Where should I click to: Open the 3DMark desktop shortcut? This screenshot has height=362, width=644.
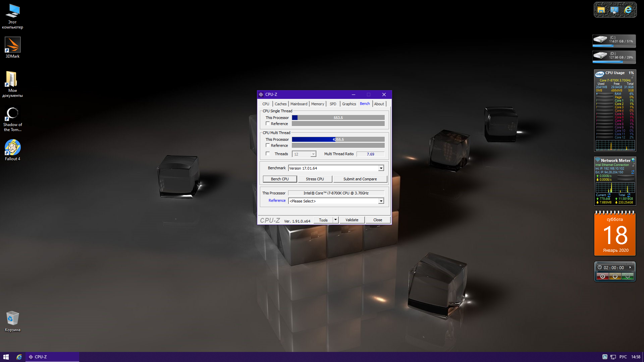[12, 45]
